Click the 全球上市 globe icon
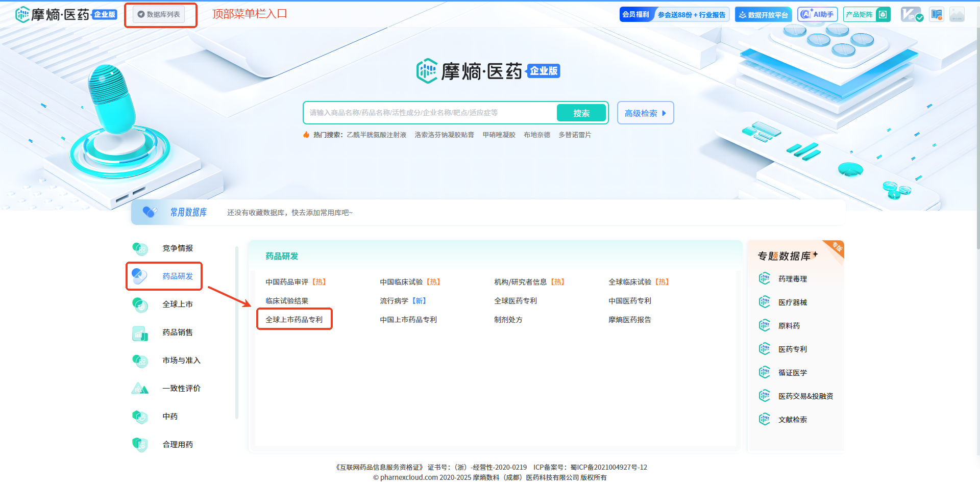The height and width of the screenshot is (486, 980). (x=139, y=304)
